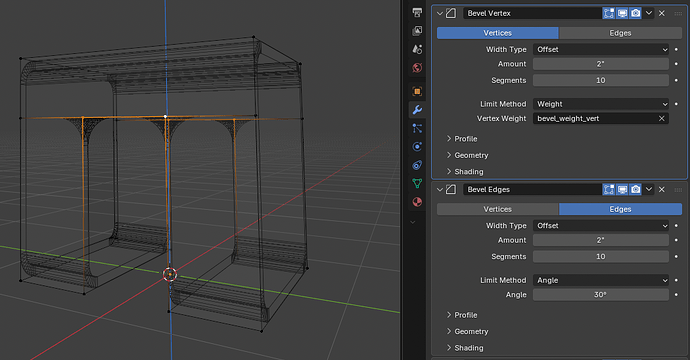Open Bevel Edges Width Type dropdown

[x=601, y=225]
